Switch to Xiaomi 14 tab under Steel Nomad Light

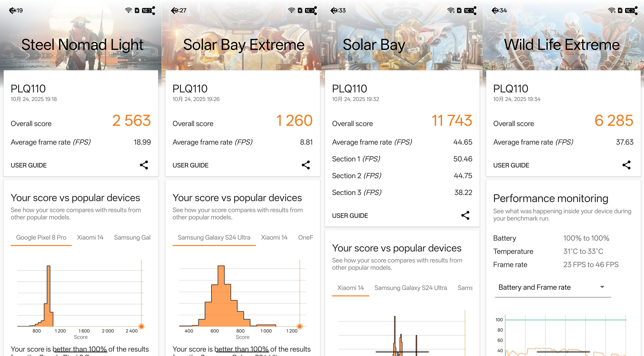click(x=90, y=237)
